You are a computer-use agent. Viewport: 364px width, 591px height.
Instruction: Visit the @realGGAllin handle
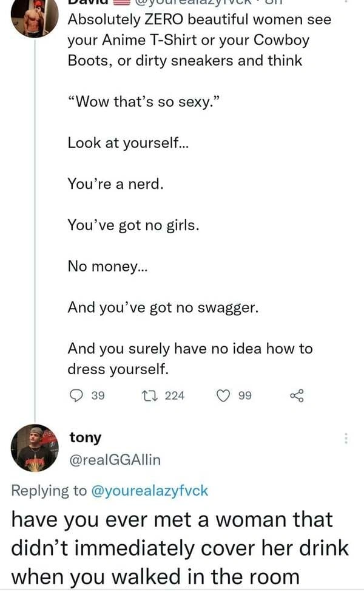[115, 460]
